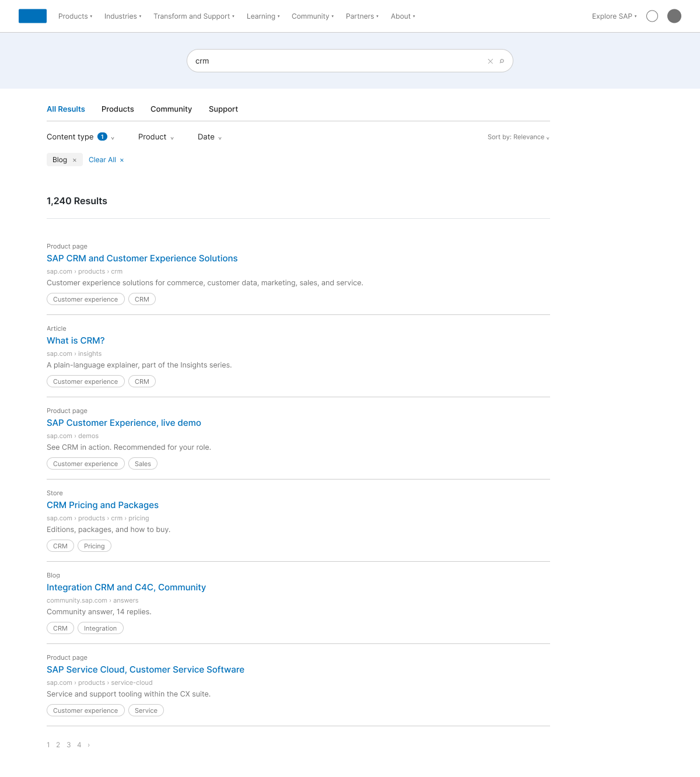The height and width of the screenshot is (777, 700).
Task: Click the blue SAP logo in the header
Action: (x=33, y=16)
